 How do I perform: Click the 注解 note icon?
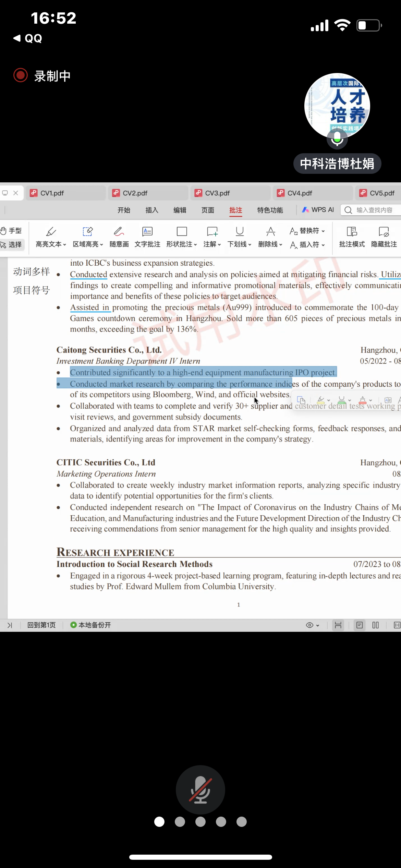click(212, 232)
